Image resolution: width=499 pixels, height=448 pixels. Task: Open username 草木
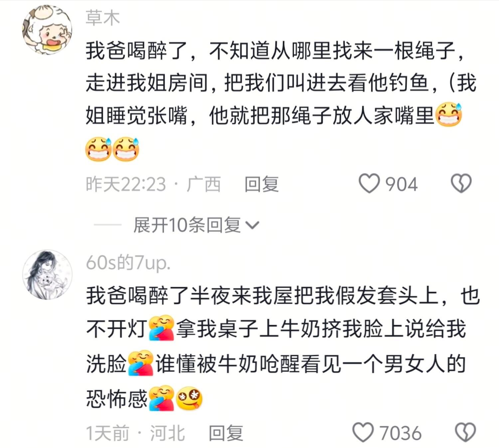point(103,18)
